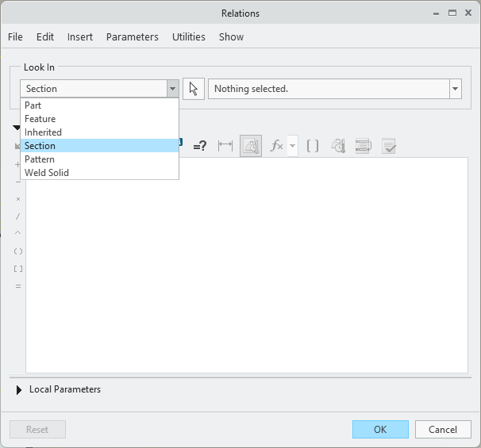Click the display dimension icon in toolbar
481x448 pixels.
(x=225, y=146)
